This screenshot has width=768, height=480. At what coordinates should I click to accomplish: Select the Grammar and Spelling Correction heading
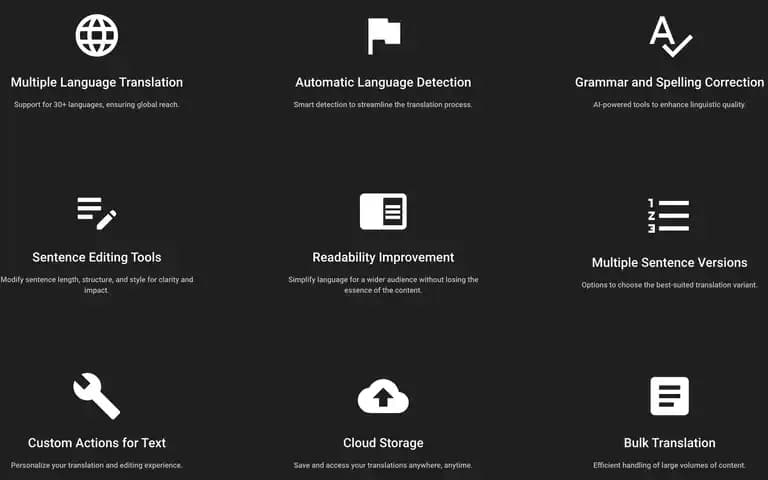tap(669, 82)
